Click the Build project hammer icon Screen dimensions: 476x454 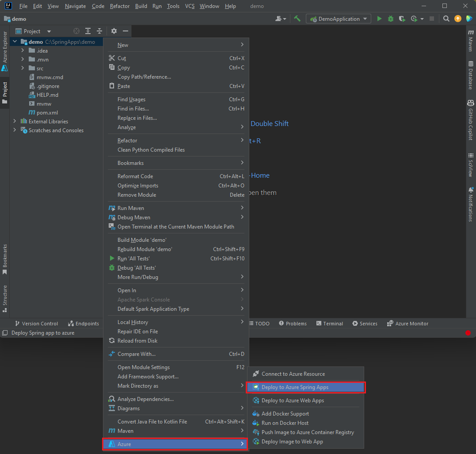click(x=297, y=19)
